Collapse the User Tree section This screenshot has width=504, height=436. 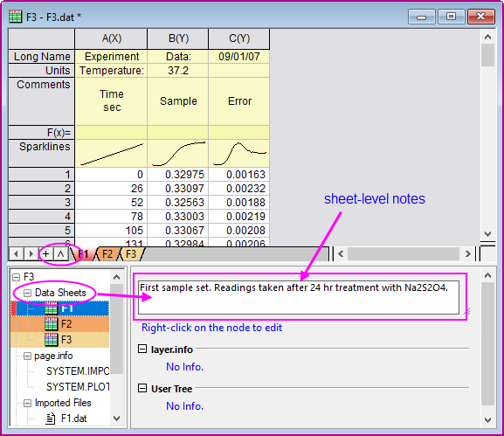point(142,388)
